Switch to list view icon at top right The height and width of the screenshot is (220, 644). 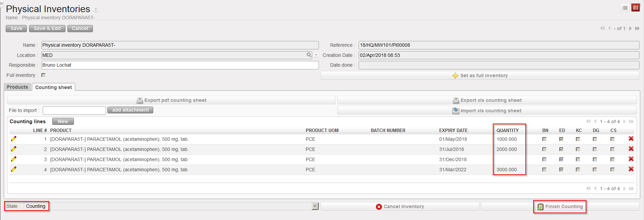click(625, 8)
